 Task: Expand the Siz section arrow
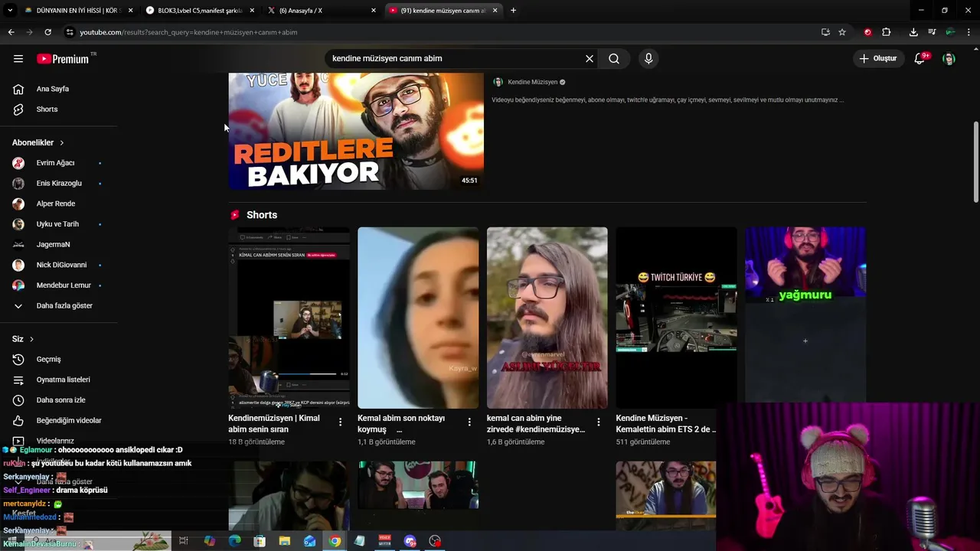(x=31, y=339)
